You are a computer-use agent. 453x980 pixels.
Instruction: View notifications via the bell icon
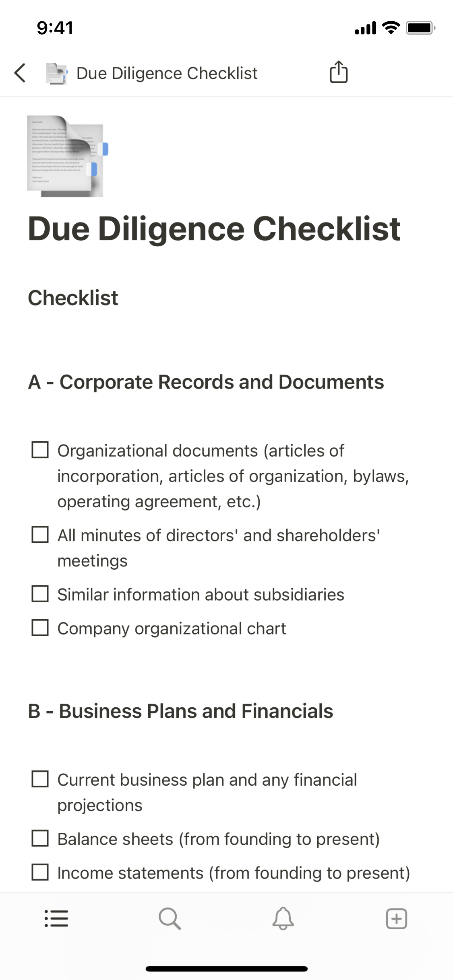283,918
